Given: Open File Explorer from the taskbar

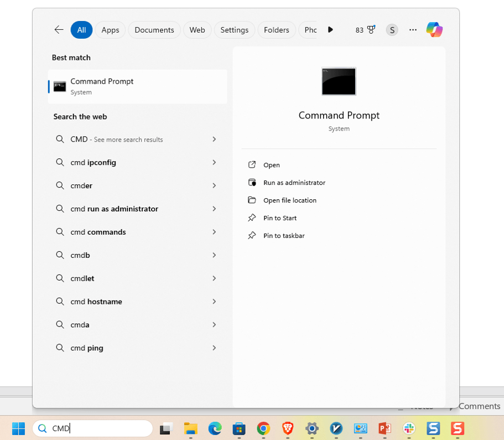Looking at the screenshot, I should point(191,428).
